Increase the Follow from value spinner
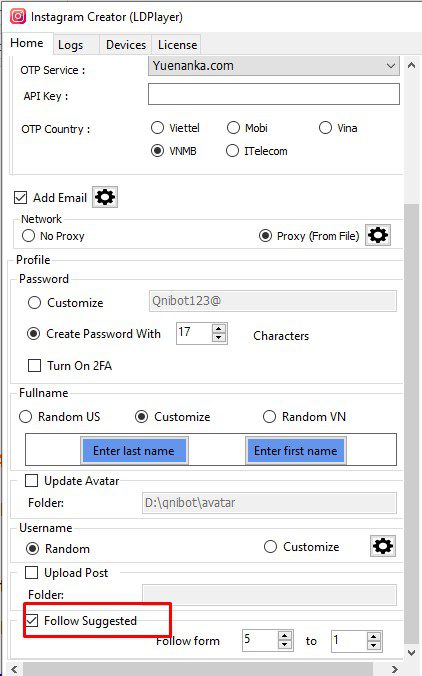 pos(285,635)
